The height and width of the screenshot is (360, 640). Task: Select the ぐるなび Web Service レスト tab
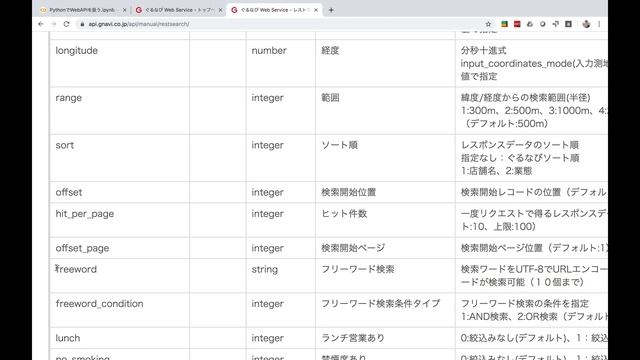tap(275, 10)
